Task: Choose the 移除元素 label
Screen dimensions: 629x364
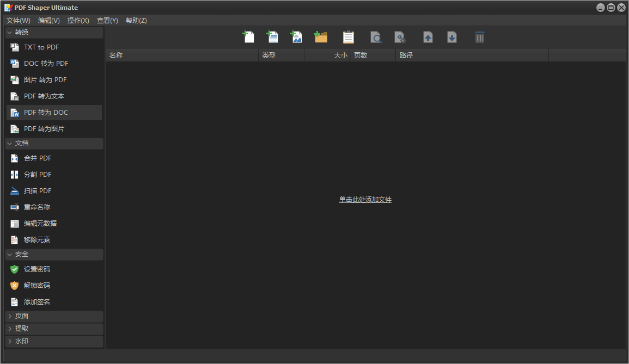Action: point(37,240)
